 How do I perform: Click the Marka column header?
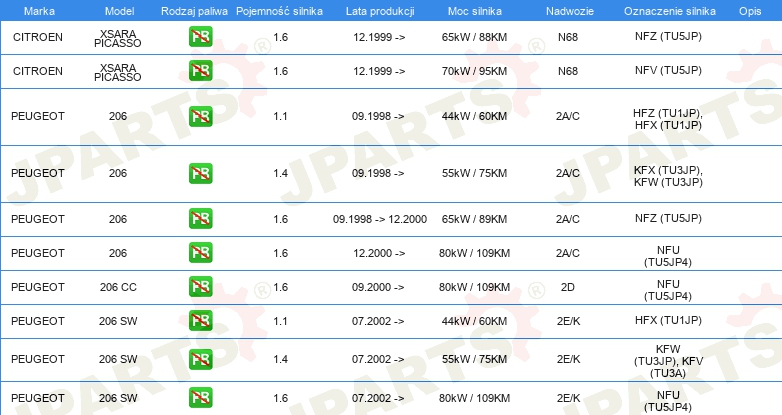(39, 11)
